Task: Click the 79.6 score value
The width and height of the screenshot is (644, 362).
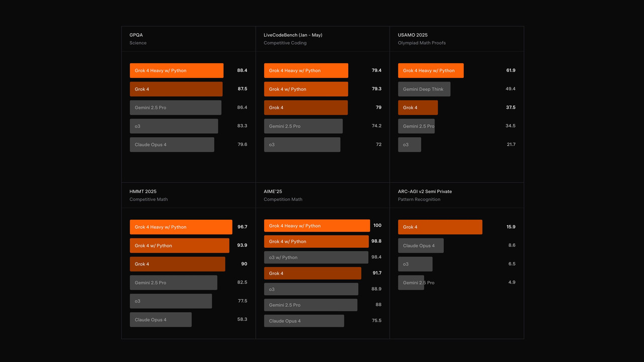Action: click(242, 145)
